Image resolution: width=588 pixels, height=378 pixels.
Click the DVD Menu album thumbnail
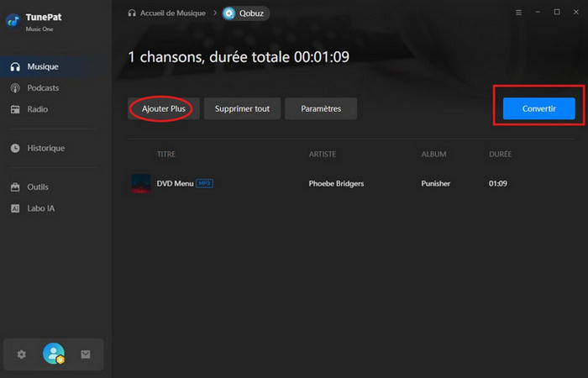(141, 183)
